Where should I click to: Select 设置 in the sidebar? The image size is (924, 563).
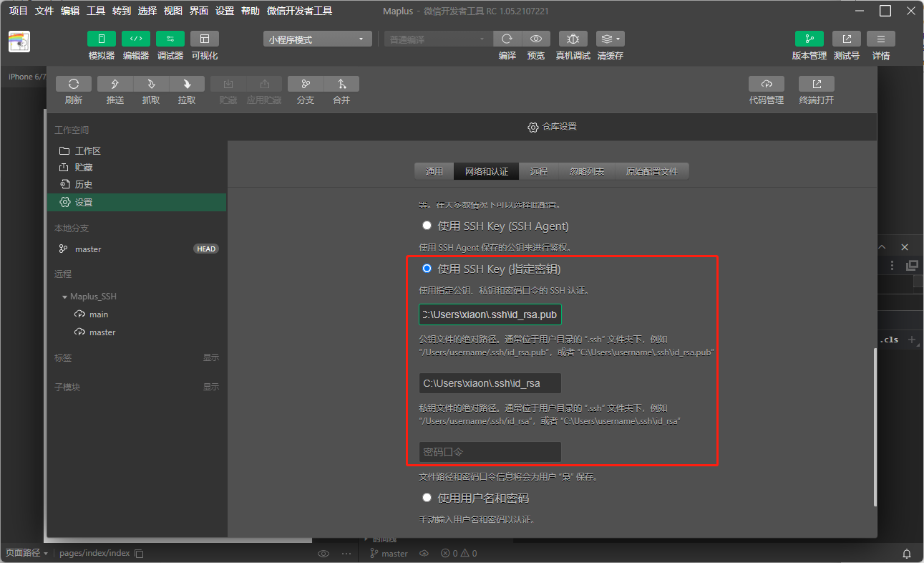click(x=137, y=202)
